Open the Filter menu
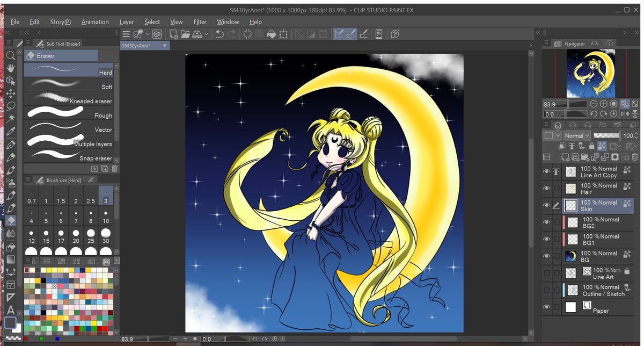The image size is (644, 346). (x=200, y=22)
